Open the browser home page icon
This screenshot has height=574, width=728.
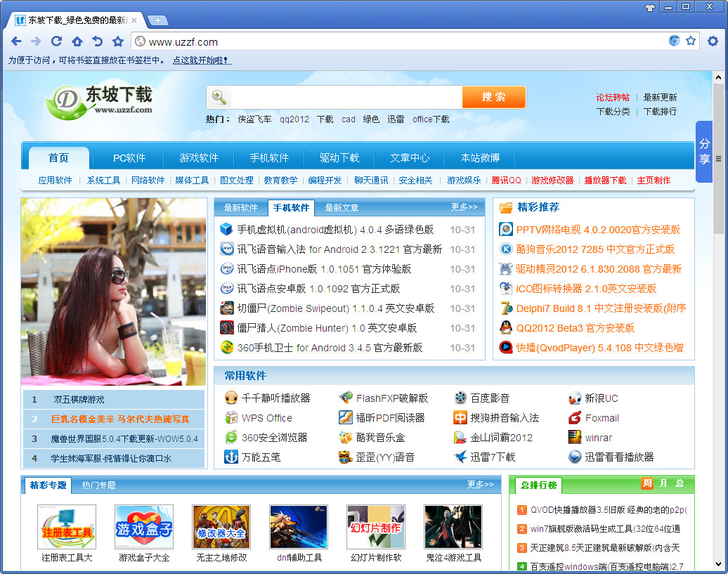coord(77,41)
